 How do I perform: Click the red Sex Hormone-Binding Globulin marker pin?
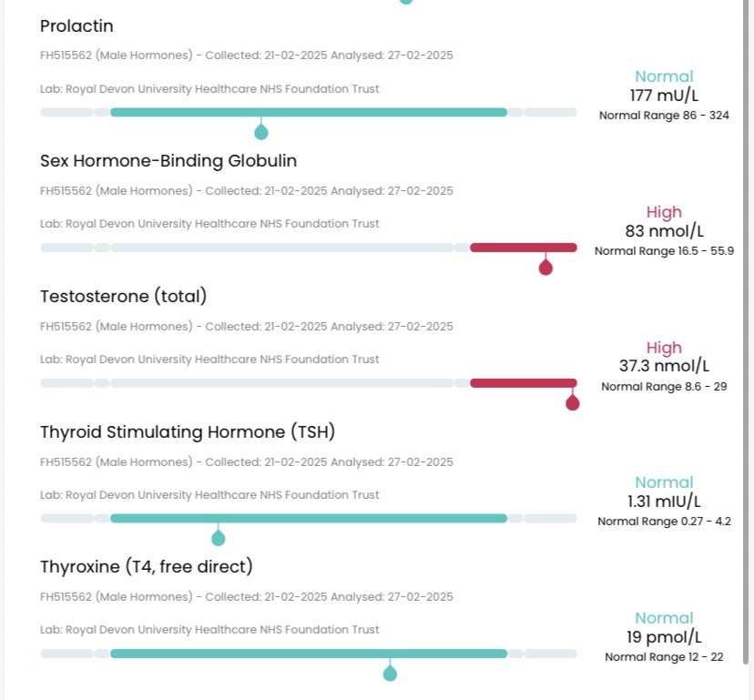(545, 267)
